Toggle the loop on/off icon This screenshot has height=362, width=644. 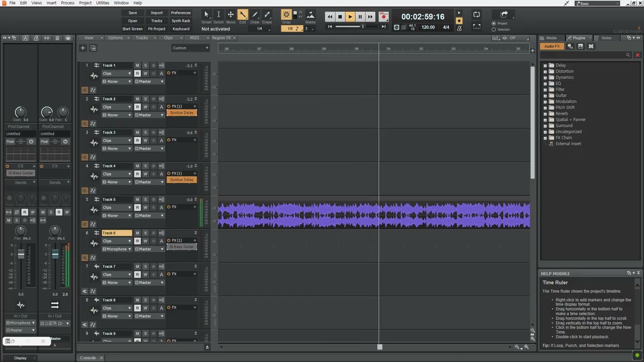point(476,15)
